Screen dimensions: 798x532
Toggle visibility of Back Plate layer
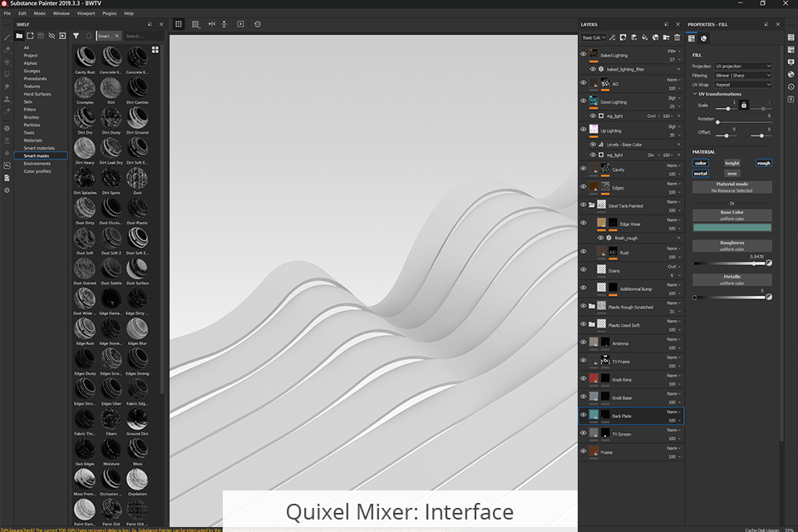[x=584, y=415]
